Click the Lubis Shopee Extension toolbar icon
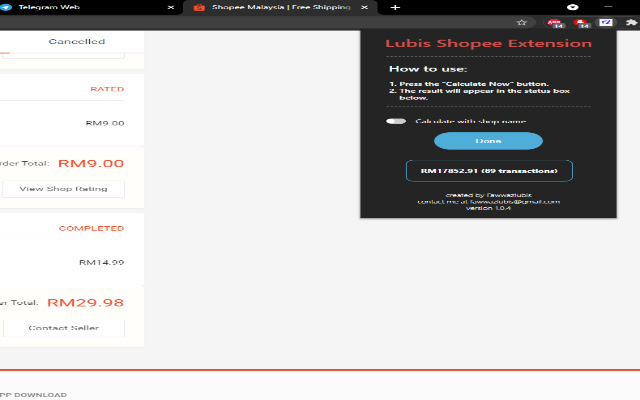 (606, 23)
